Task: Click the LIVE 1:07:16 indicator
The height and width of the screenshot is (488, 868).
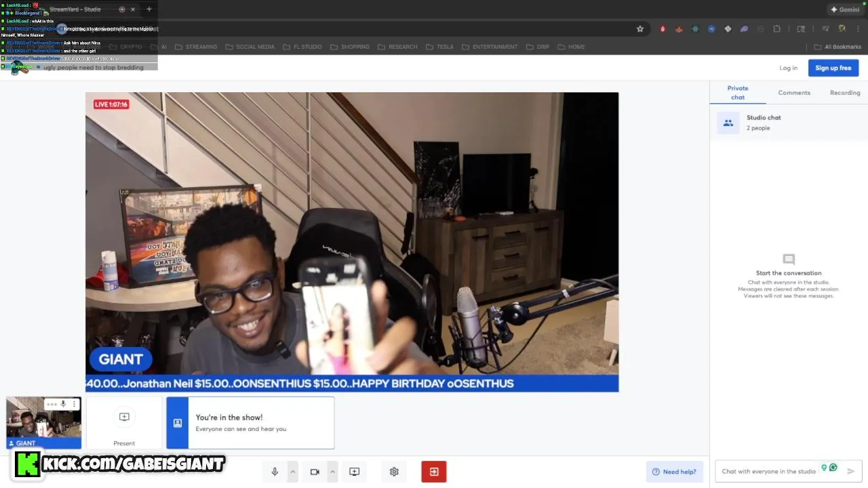Action: click(x=111, y=104)
